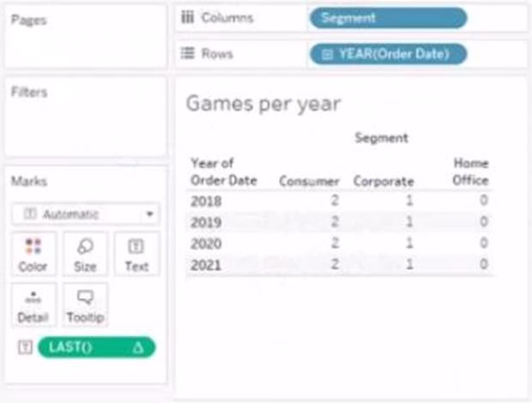The width and height of the screenshot is (532, 403).
Task: Click the Home Office column header
Action: [470, 171]
